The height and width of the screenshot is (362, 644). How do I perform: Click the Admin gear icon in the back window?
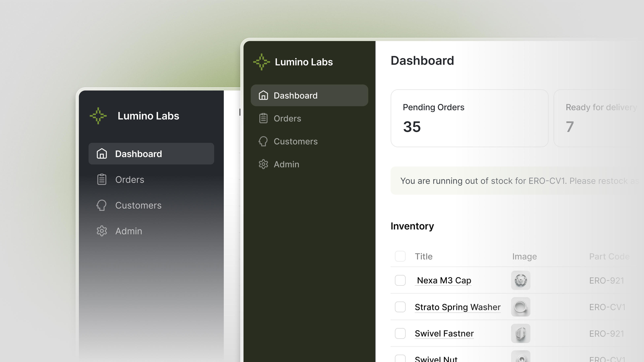tap(102, 231)
